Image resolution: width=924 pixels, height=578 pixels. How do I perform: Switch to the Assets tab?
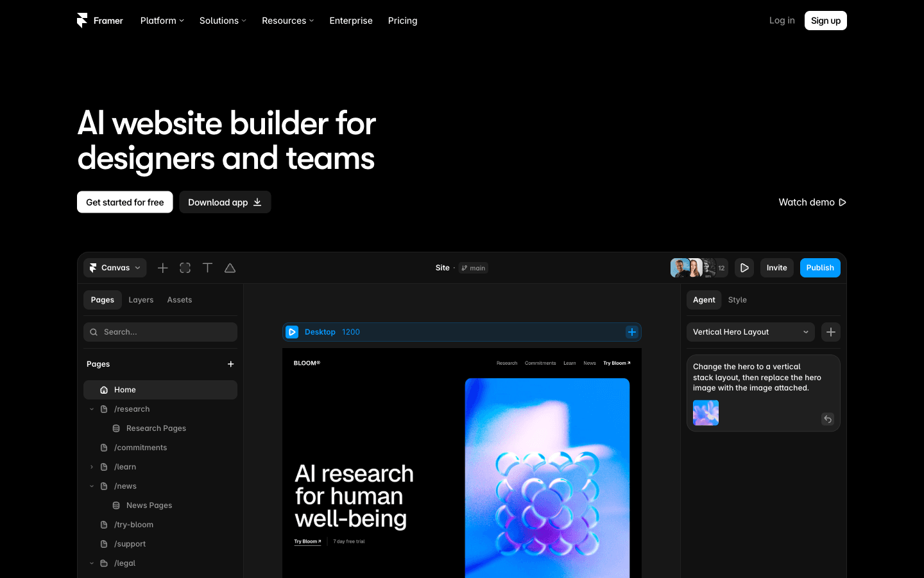(x=180, y=300)
